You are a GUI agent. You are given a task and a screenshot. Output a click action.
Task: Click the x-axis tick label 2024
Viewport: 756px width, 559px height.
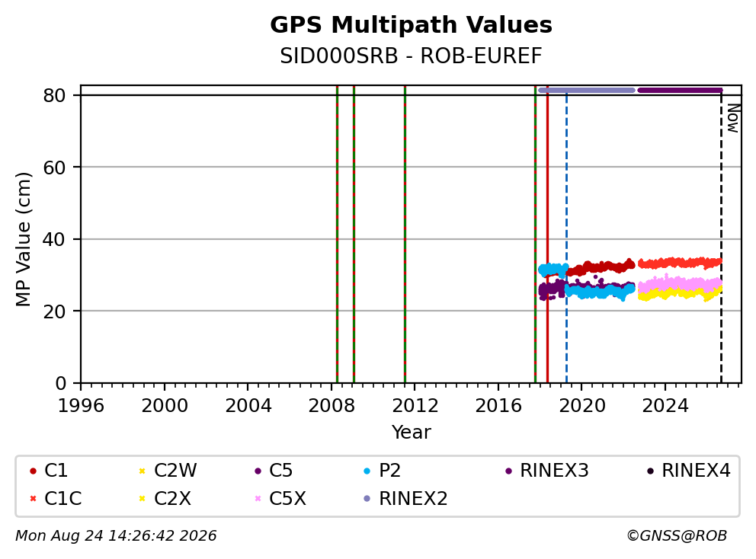pos(665,406)
